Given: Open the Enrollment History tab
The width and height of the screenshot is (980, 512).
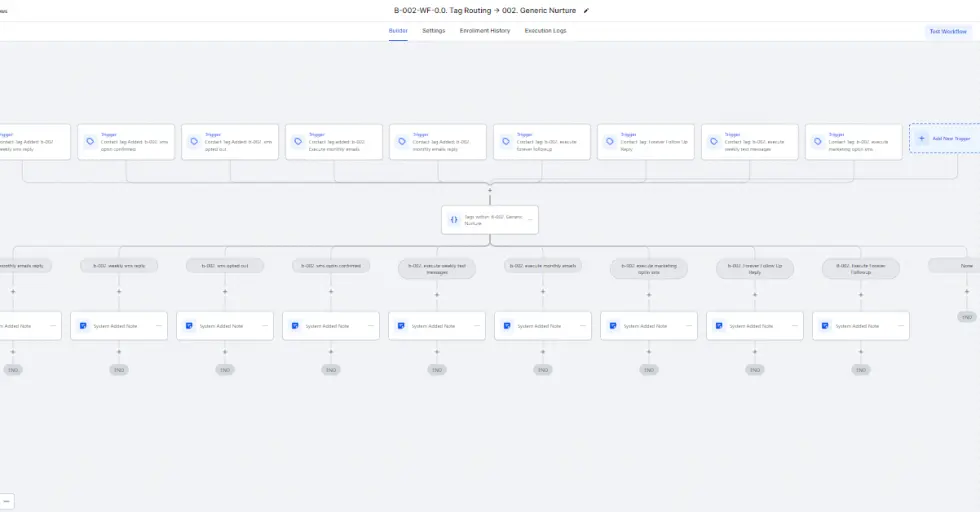Looking at the screenshot, I should [x=485, y=31].
